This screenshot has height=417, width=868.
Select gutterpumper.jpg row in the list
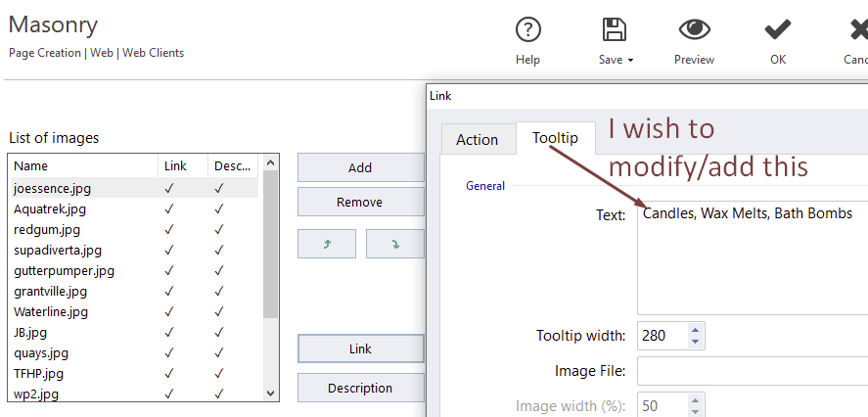[x=134, y=271]
